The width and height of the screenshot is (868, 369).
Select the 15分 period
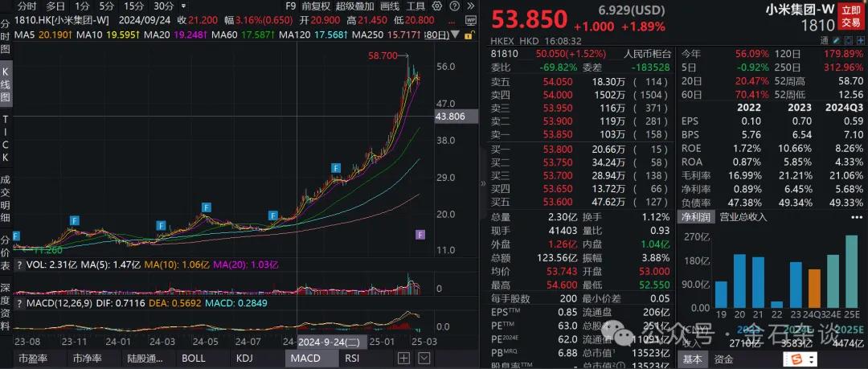(133, 6)
